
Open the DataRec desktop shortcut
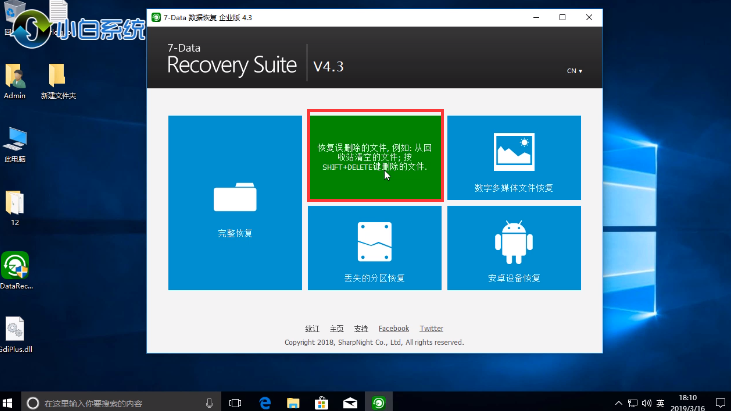(15, 267)
